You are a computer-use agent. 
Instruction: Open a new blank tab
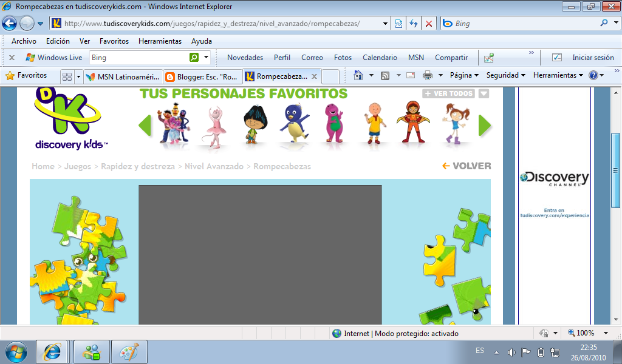pyautogui.click(x=330, y=76)
